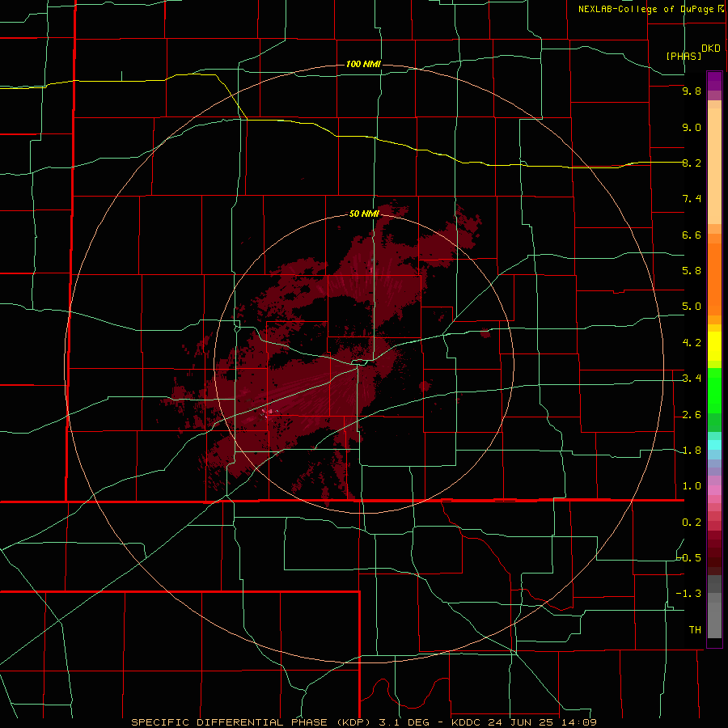Click the 5.8 value on the color scale
This screenshot has height=728, width=728.
[x=692, y=271]
